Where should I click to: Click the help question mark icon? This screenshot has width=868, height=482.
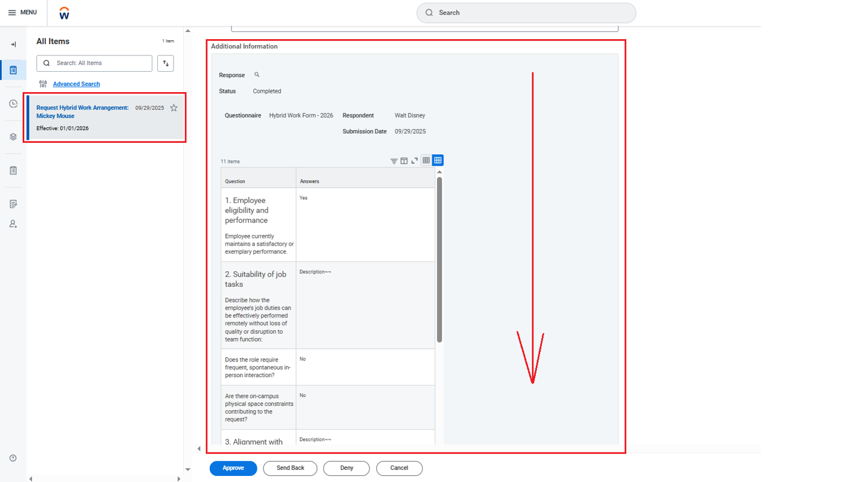coord(13,458)
